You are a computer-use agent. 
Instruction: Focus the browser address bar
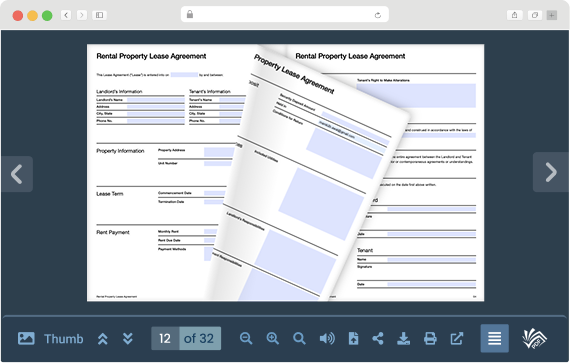point(285,15)
